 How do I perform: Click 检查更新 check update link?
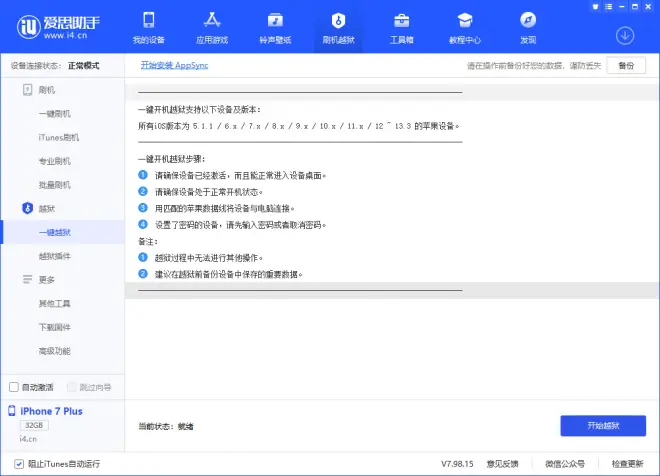click(628, 464)
